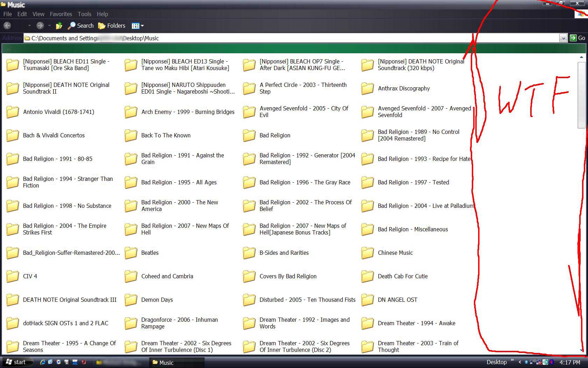Select the Back To The Known folder icon

(x=131, y=135)
